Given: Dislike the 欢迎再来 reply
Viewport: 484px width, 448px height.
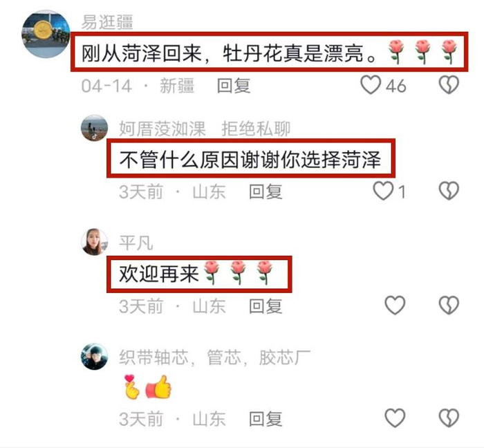Looking at the screenshot, I should coord(449,305).
